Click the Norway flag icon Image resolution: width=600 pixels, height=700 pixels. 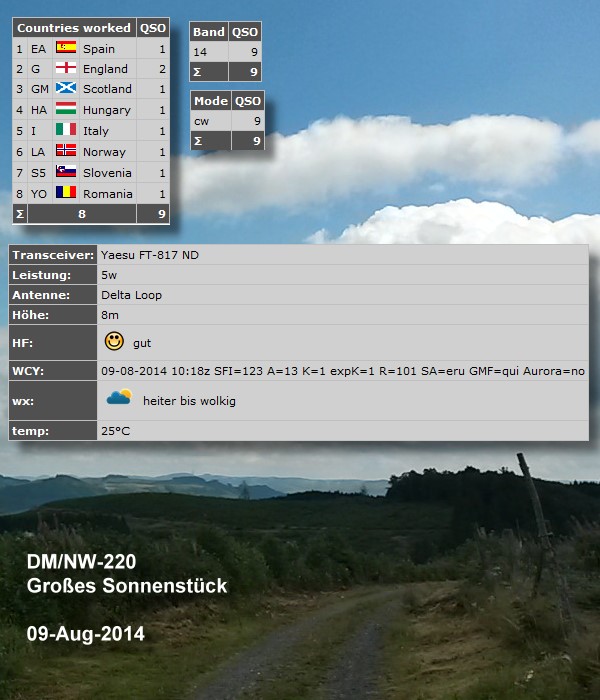pyautogui.click(x=66, y=152)
